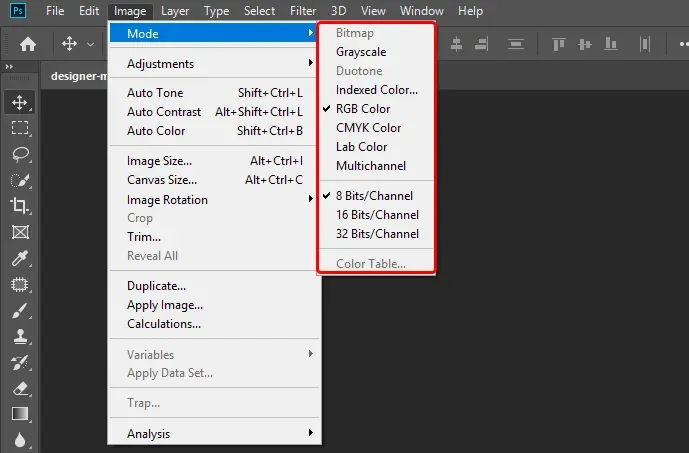Open the Move tool preset dropdown arrow
Screen dimensions: 689x453
[x=91, y=44]
